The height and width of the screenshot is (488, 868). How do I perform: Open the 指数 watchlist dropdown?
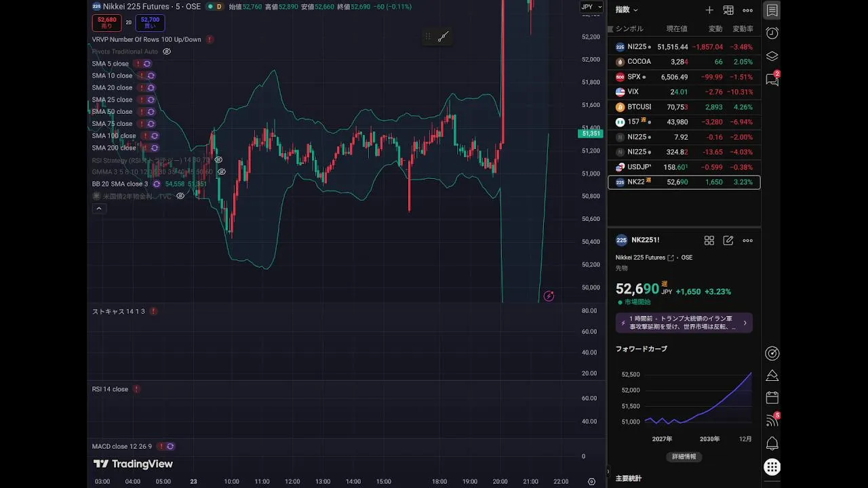point(627,10)
